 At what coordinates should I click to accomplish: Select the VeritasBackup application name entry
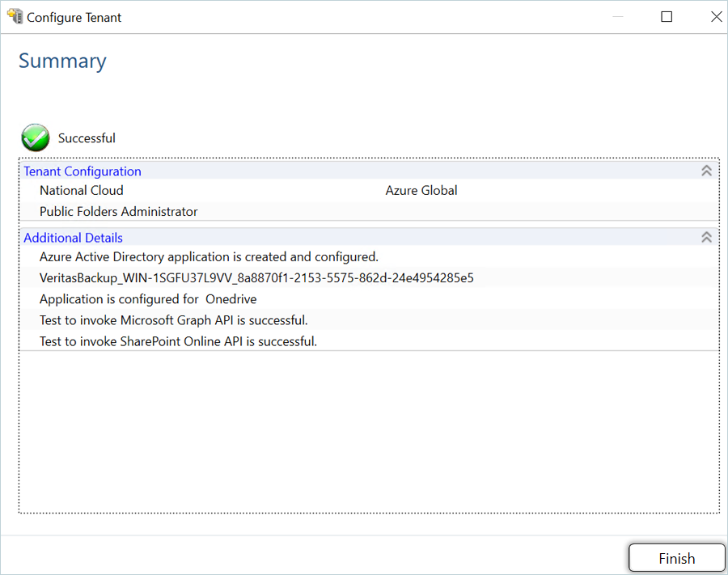point(256,278)
